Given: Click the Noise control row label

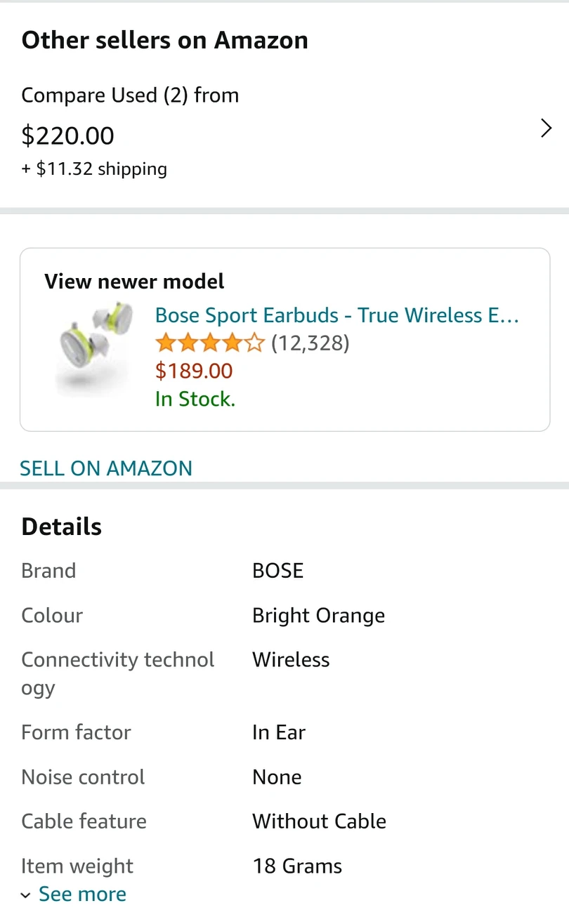Looking at the screenshot, I should click(83, 777).
